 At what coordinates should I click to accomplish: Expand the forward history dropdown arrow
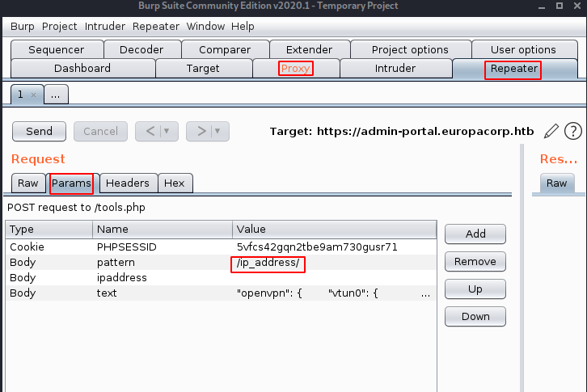tap(217, 131)
